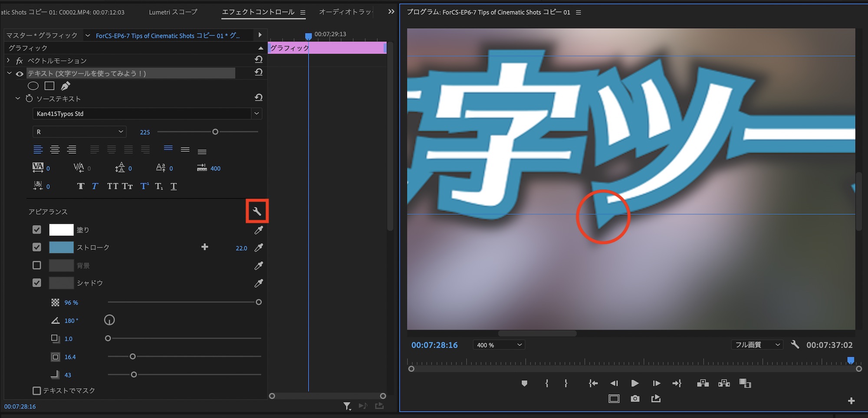868x418 pixels.
Task: Open the Kan415Typos Std font dropdown
Action: tap(256, 114)
